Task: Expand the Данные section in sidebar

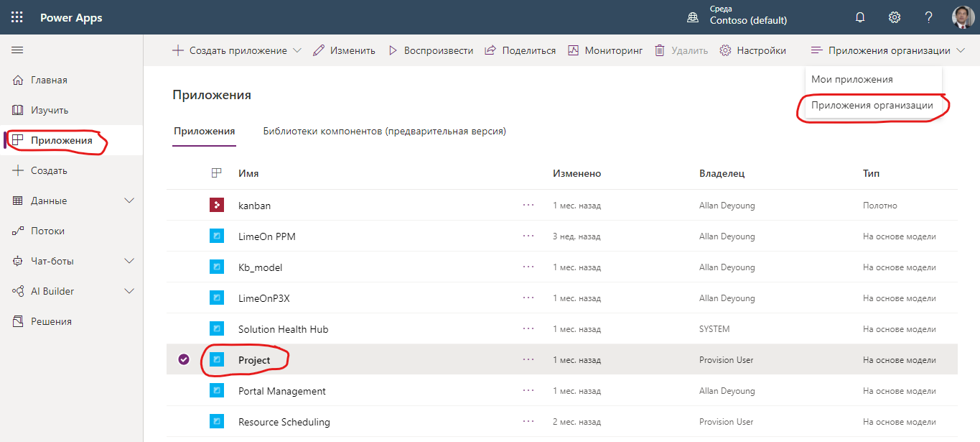Action: tap(129, 201)
